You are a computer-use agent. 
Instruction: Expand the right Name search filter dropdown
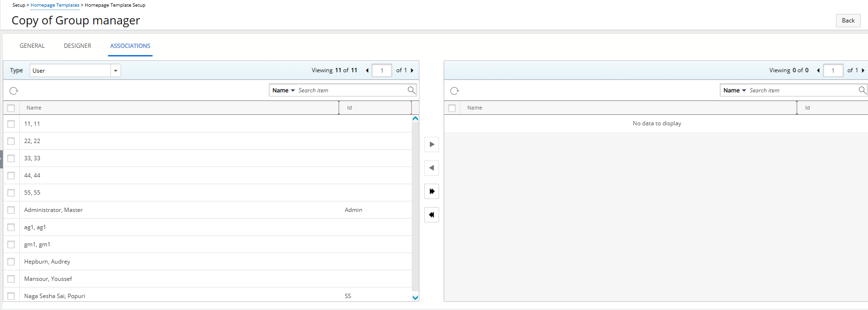734,90
